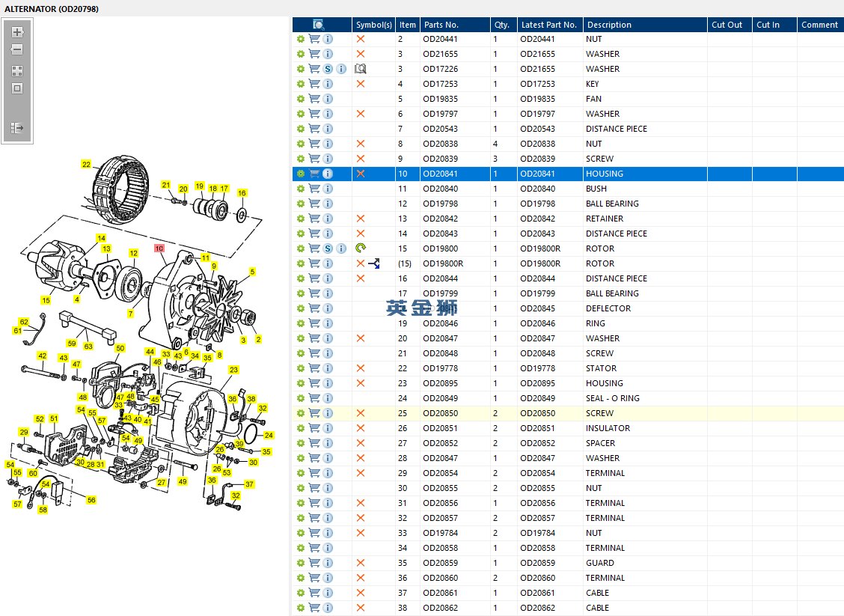Click the gear icon for KEY OD17253
844x616 pixels.
(x=300, y=84)
